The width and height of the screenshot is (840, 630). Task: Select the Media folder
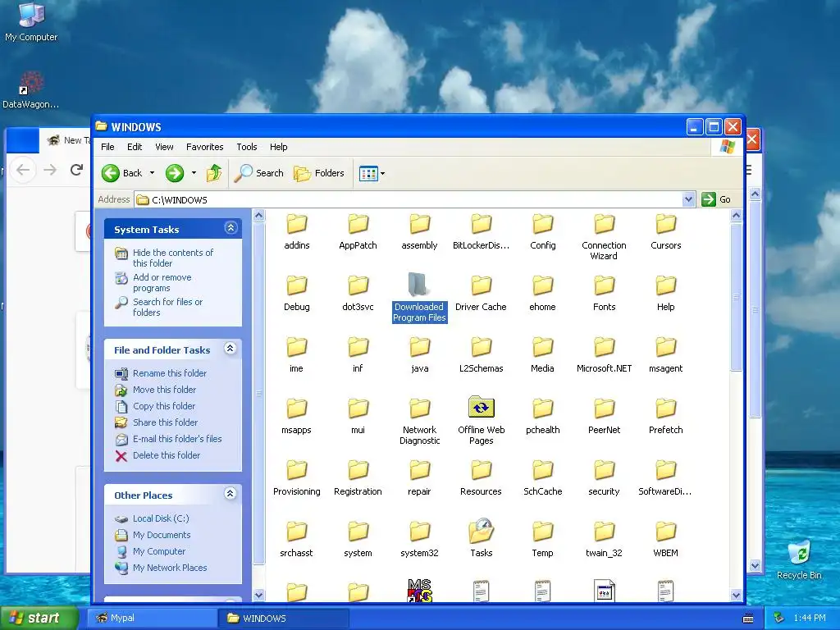click(543, 354)
